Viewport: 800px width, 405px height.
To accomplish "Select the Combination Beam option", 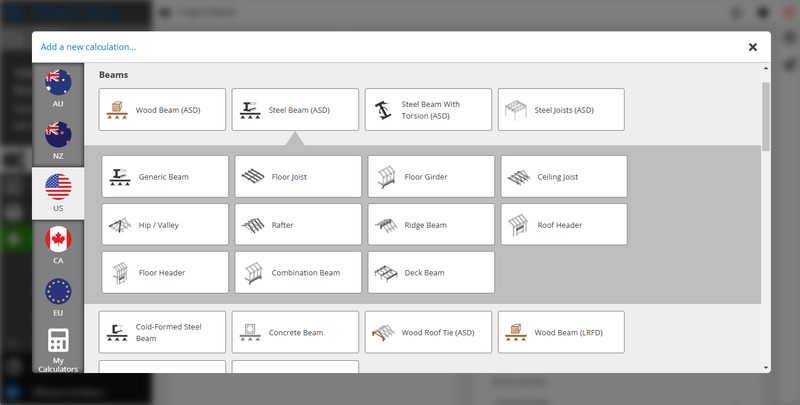I will (x=298, y=272).
